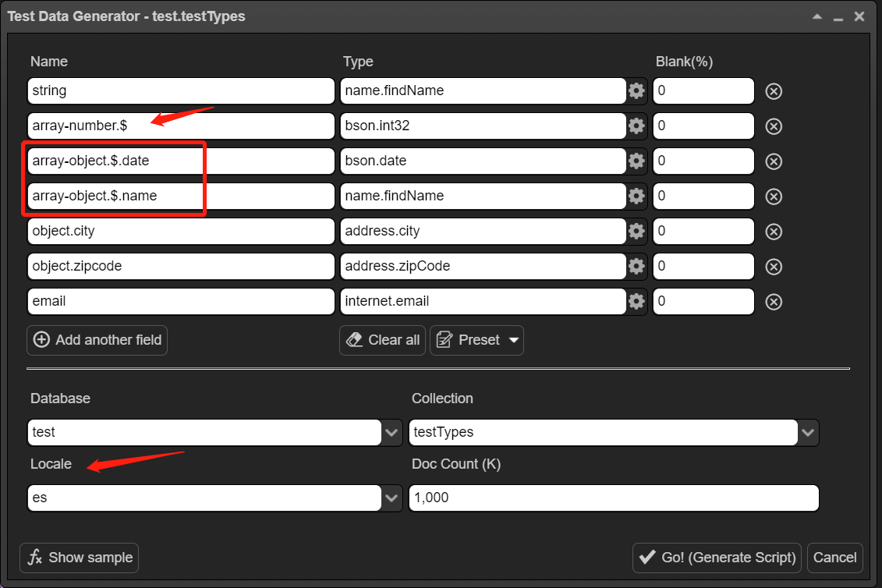Click type field 'bson.int32'

[x=484, y=126]
